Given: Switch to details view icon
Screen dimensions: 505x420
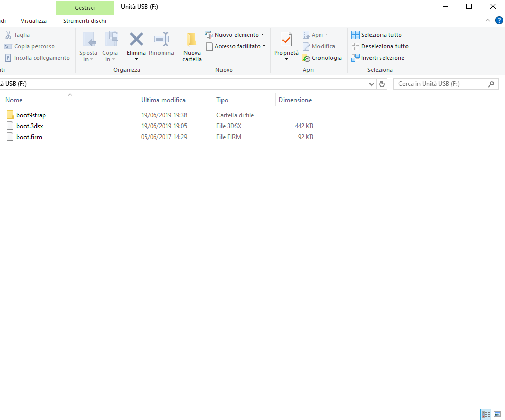Looking at the screenshot, I should pos(486,414).
